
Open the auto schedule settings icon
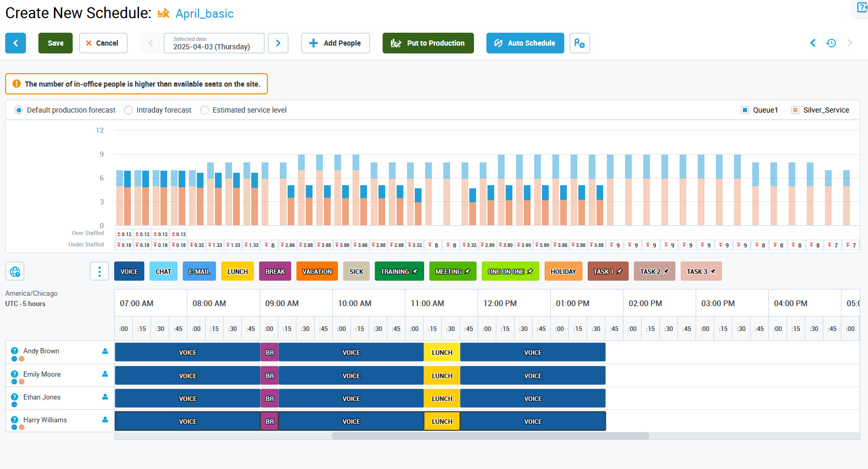coord(579,43)
